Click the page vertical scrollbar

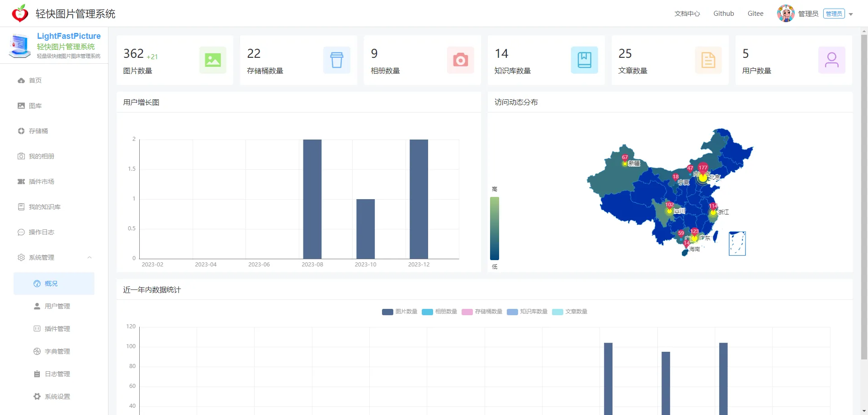tap(864, 196)
